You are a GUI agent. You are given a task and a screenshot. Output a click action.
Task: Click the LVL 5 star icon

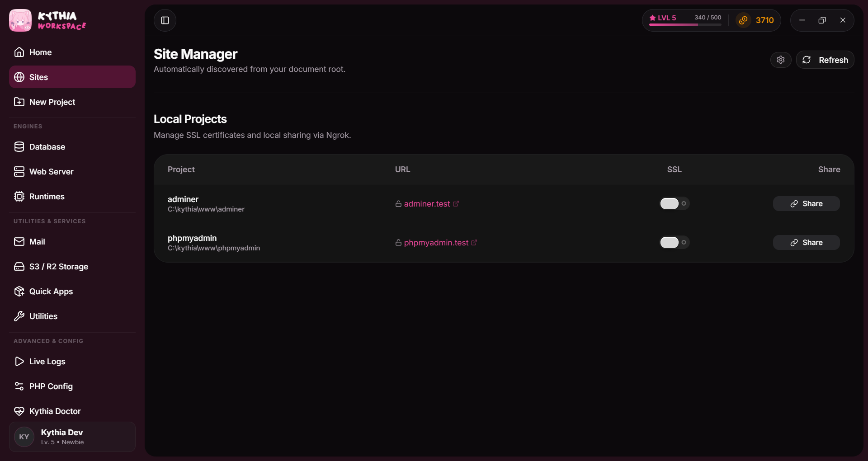point(652,18)
